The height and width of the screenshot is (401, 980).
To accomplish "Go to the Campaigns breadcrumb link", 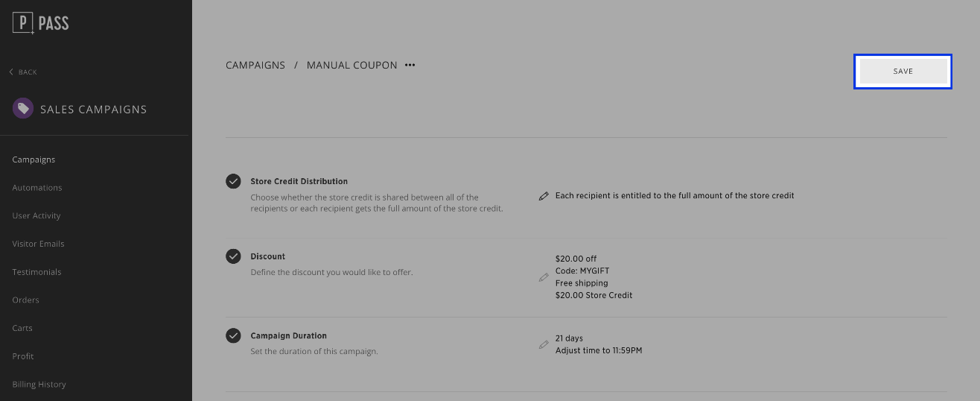I will pyautogui.click(x=255, y=66).
